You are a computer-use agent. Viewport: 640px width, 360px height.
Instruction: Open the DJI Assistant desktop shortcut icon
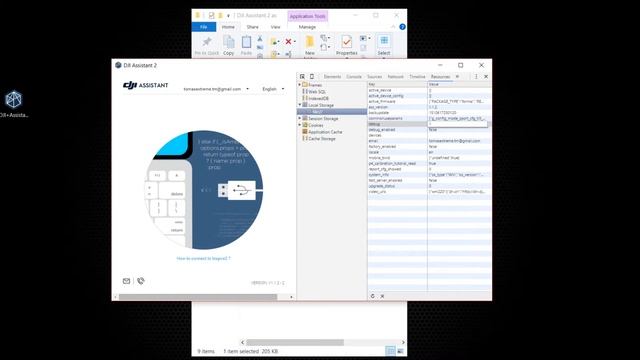click(13, 99)
